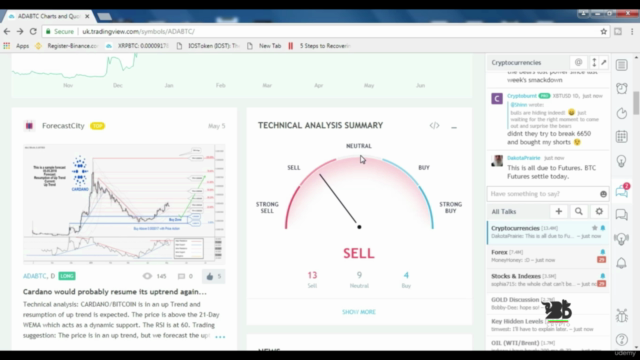Open comments on the Cardano idea
Viewport: 640px width, 360px height.
click(185, 276)
